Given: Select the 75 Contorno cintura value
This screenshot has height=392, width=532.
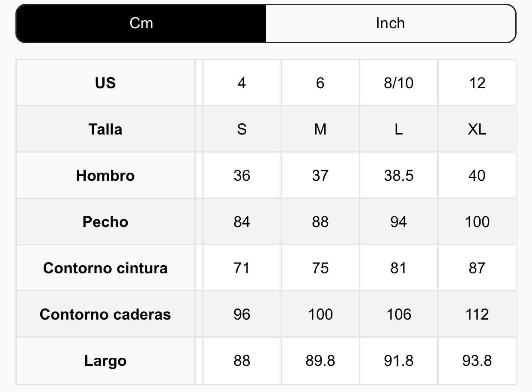Looking at the screenshot, I should (x=320, y=268).
